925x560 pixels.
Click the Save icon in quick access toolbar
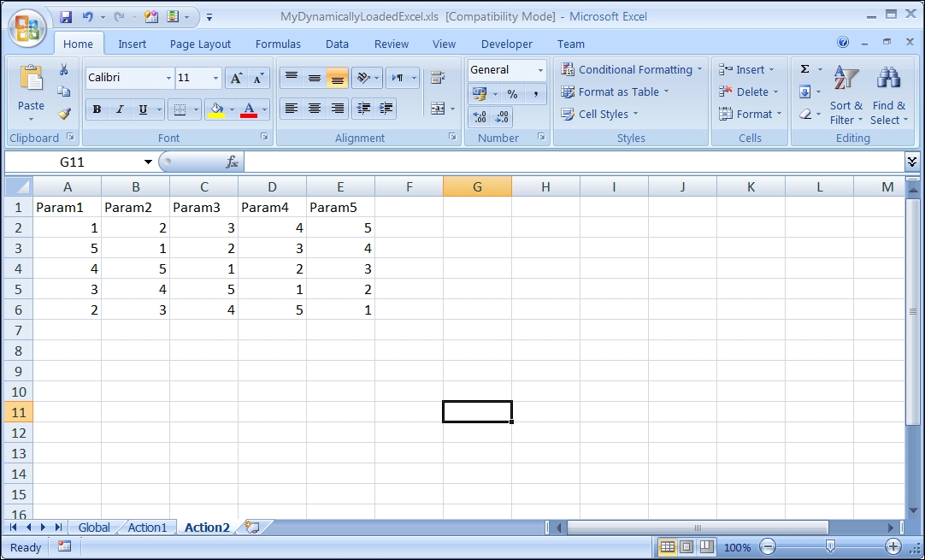tap(66, 17)
